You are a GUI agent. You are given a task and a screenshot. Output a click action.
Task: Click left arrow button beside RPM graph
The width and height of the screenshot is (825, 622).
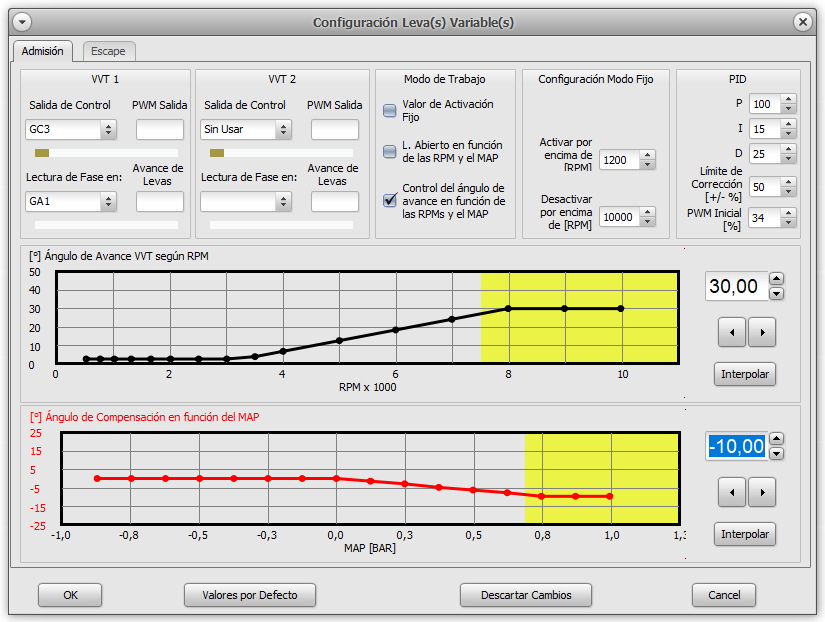pyautogui.click(x=733, y=332)
